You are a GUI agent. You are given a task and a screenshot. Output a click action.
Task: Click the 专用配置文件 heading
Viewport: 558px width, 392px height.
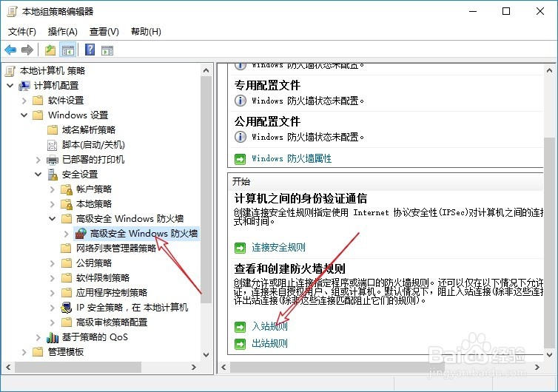coord(267,85)
